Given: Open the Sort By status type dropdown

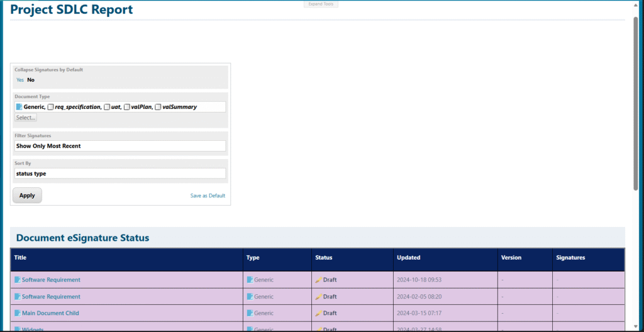Looking at the screenshot, I should tap(119, 174).
